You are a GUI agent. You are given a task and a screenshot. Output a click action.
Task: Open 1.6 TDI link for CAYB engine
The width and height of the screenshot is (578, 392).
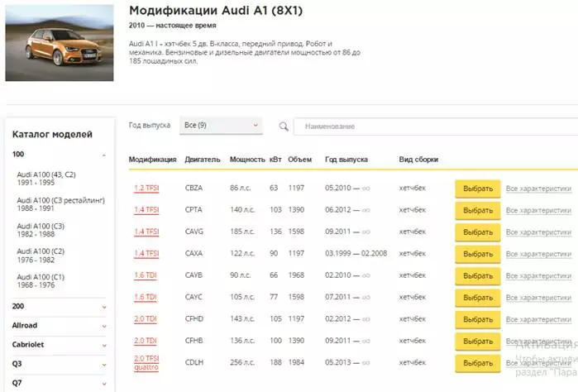pos(146,275)
